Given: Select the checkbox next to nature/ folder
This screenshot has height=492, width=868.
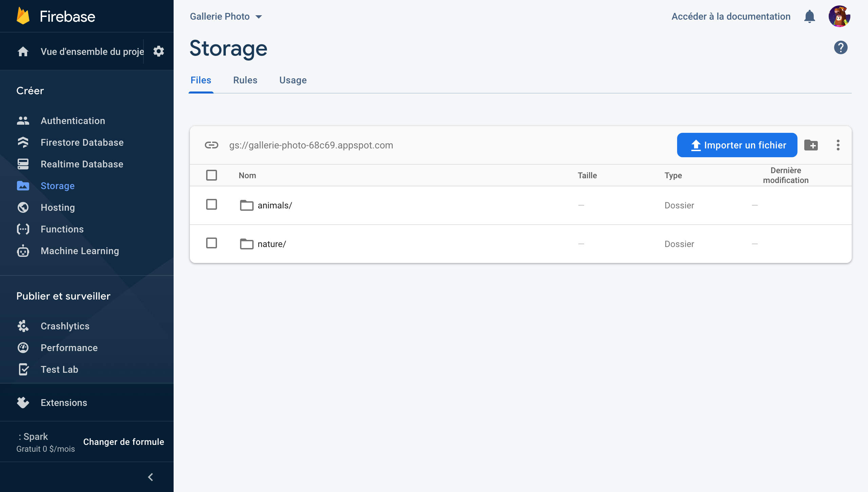Looking at the screenshot, I should 212,244.
